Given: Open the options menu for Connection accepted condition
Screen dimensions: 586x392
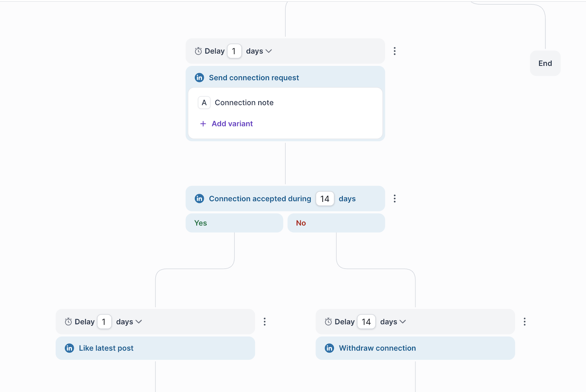Looking at the screenshot, I should coord(394,198).
